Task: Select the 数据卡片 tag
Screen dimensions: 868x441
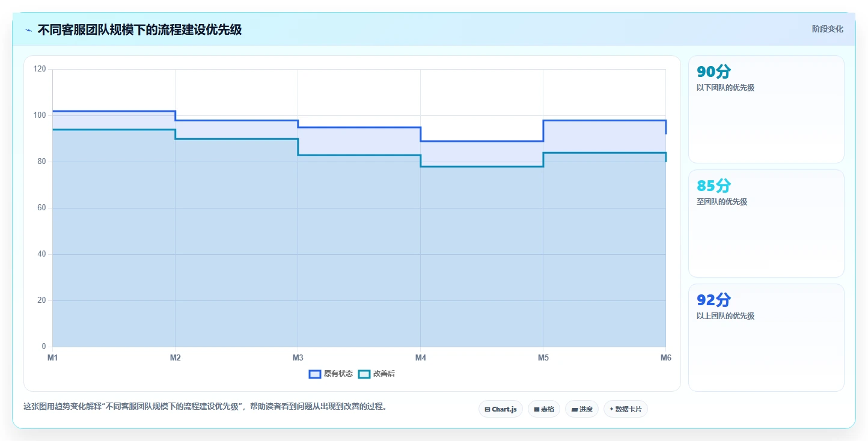Action: (626, 409)
